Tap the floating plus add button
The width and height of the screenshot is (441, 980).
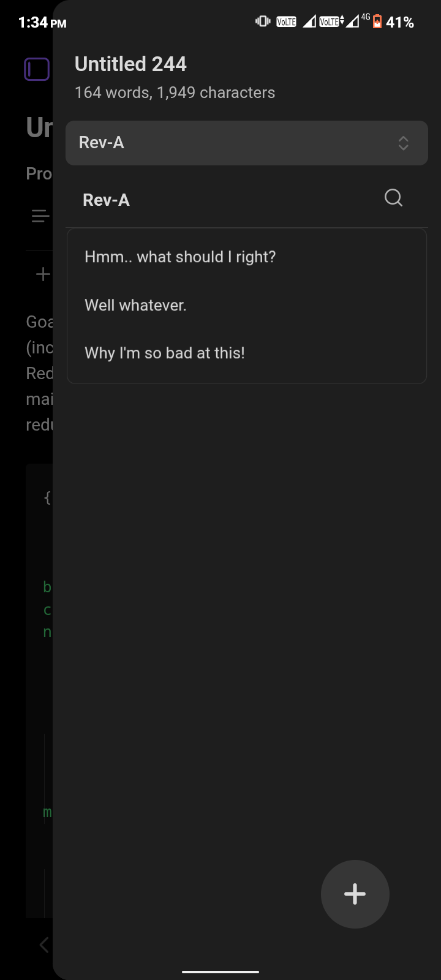(355, 894)
